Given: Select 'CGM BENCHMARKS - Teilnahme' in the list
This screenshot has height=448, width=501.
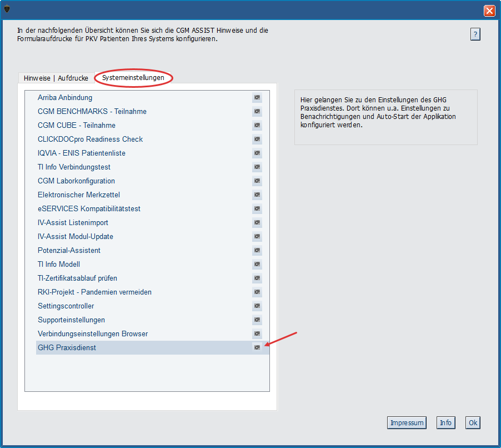Looking at the screenshot, I should [153, 111].
